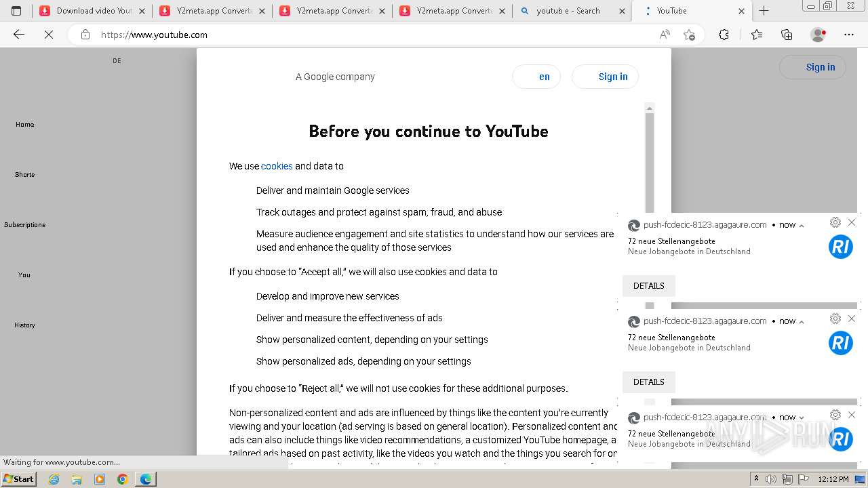Open media player from taskbar

tap(100, 479)
